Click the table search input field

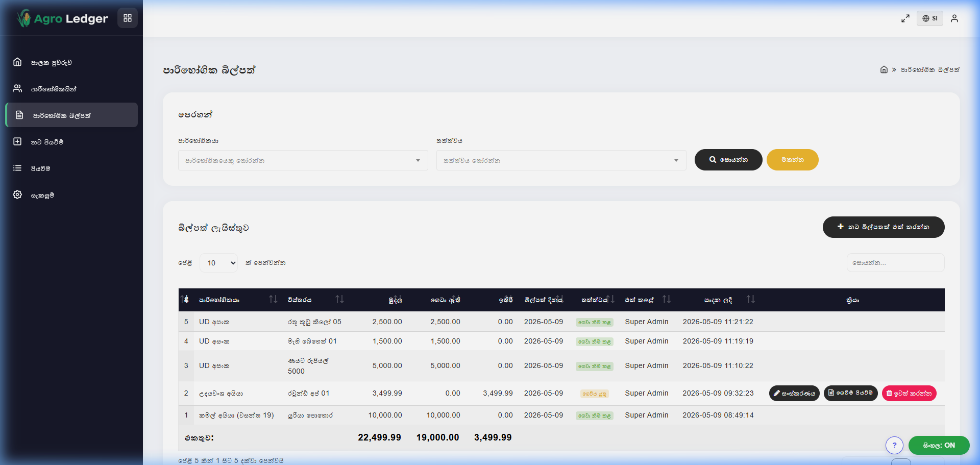pyautogui.click(x=895, y=263)
